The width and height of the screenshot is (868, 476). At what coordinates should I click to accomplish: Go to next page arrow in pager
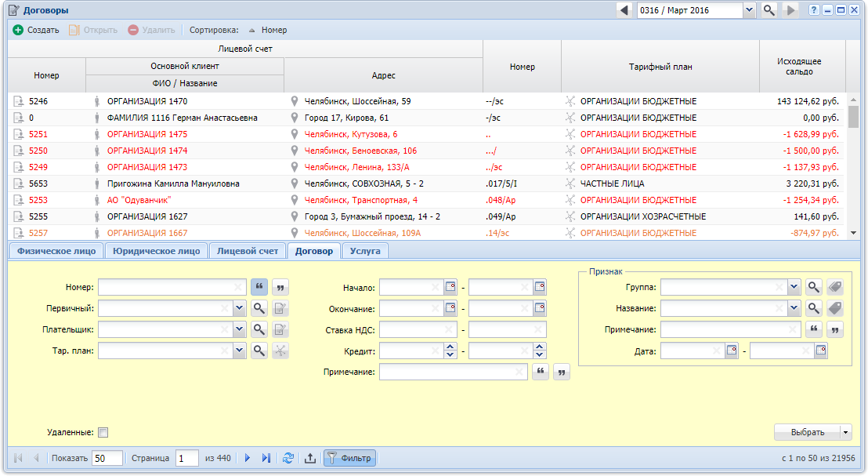(x=248, y=458)
